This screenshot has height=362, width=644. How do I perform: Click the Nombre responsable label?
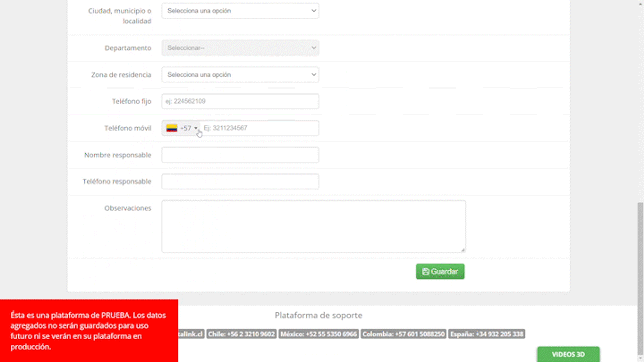pyautogui.click(x=118, y=155)
